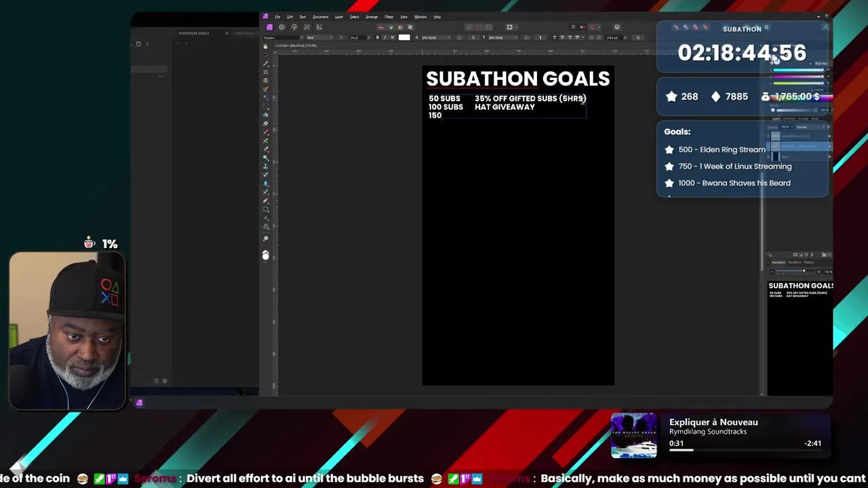Open the Text menu

coord(302,17)
